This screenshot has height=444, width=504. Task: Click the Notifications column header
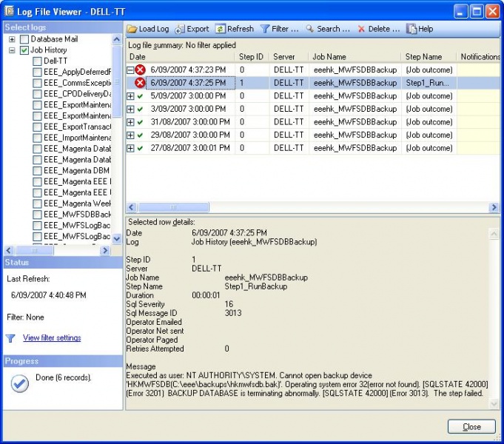(x=479, y=57)
